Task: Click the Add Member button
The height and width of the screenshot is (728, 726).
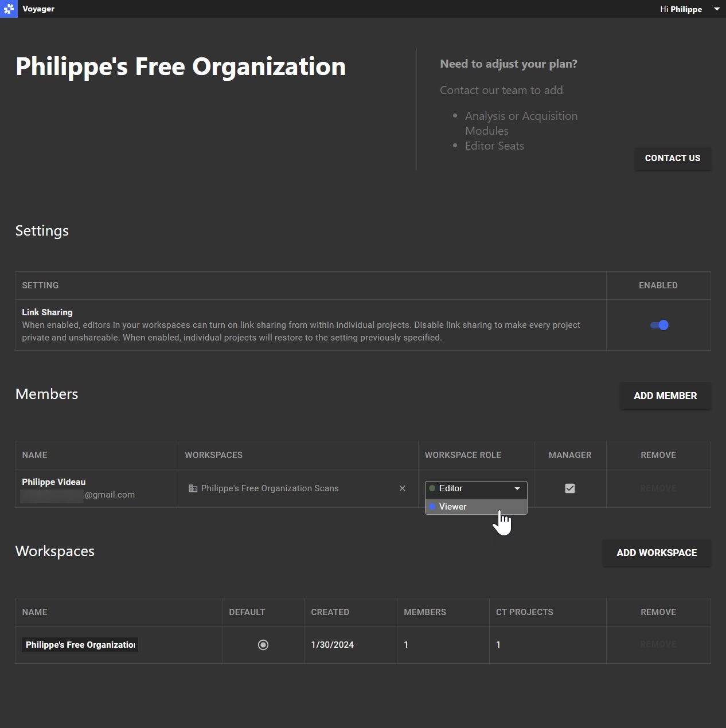Action: pyautogui.click(x=665, y=396)
